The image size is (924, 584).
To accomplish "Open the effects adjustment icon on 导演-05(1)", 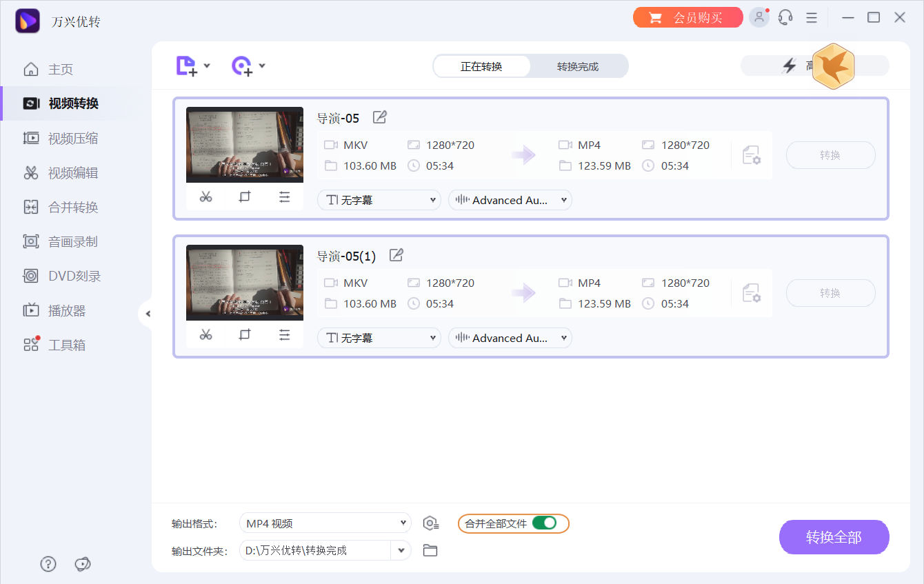I will [x=285, y=334].
